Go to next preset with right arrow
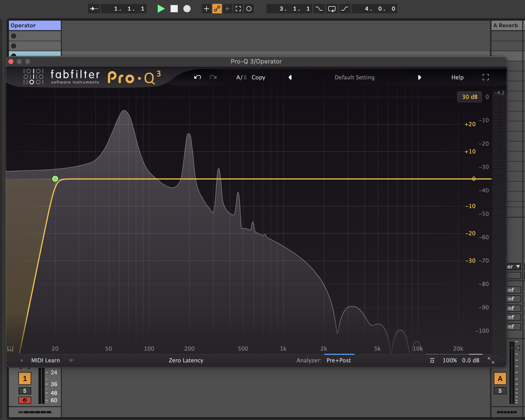 pos(419,77)
